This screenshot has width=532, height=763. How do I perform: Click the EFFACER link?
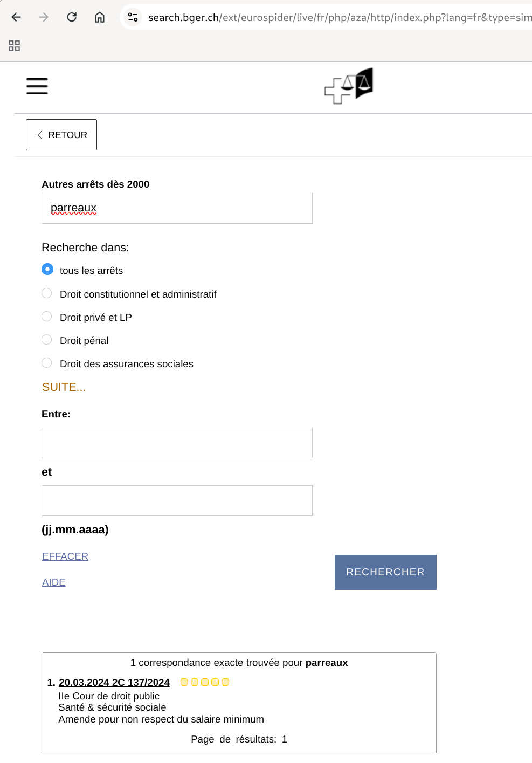point(65,556)
